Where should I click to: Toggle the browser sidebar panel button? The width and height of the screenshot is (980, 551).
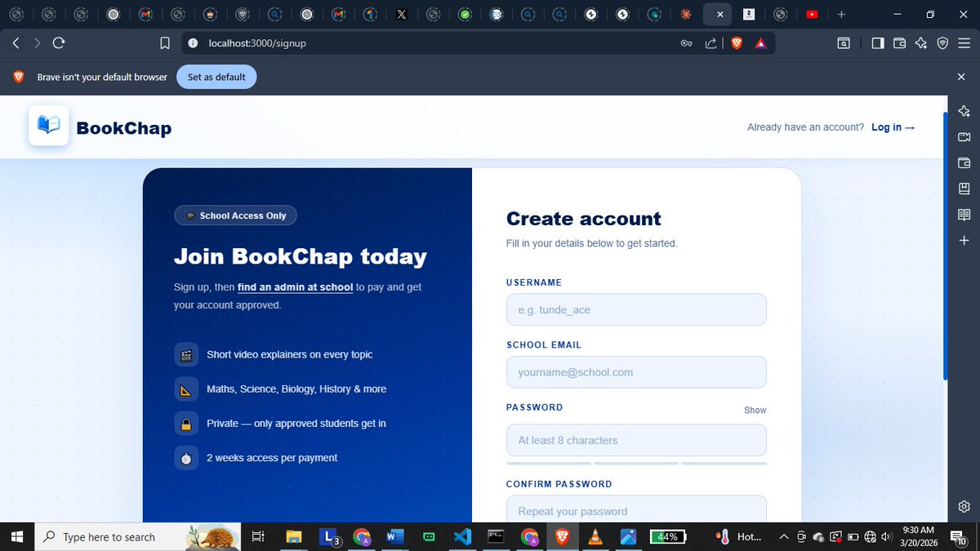tap(878, 43)
